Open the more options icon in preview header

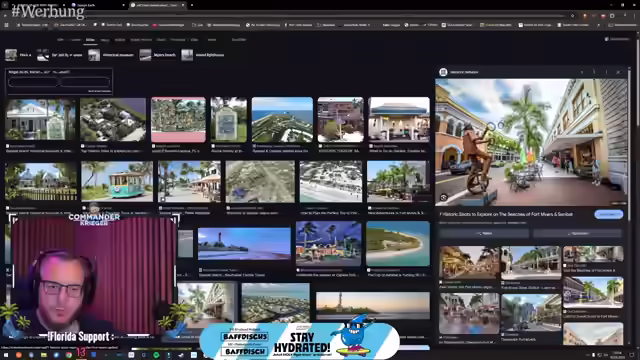(607, 72)
